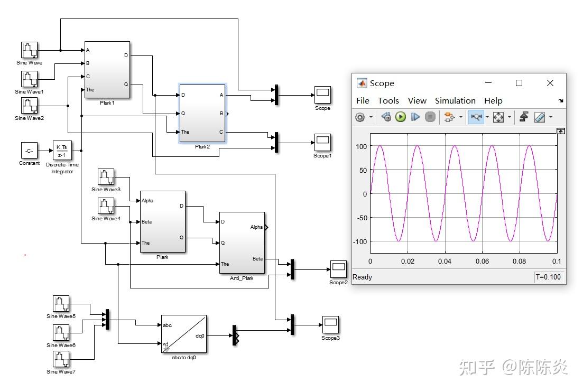Expand dropdown arrow beside configuration gear
This screenshot has width=583, height=392.
(371, 117)
